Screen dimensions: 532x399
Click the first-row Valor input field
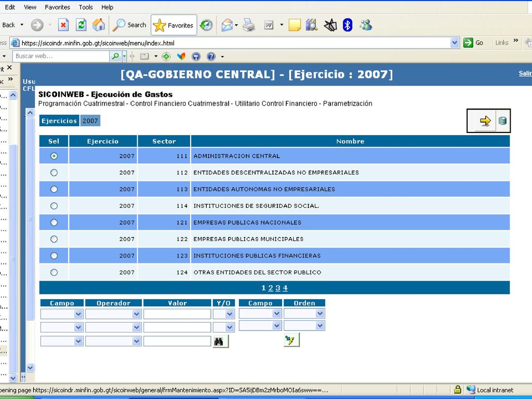pos(177,314)
